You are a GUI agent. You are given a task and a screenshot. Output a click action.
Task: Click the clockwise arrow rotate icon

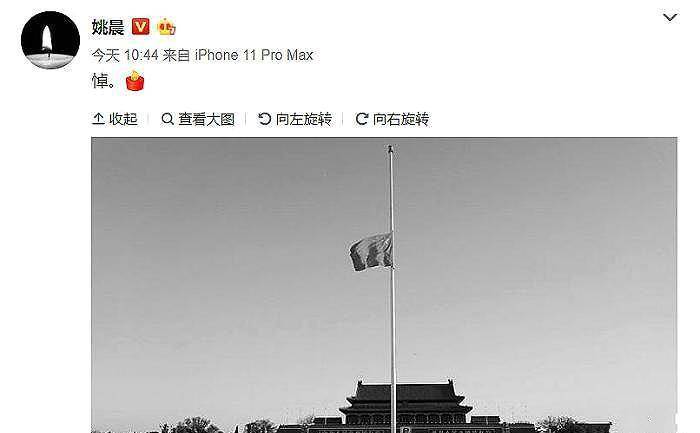362,119
